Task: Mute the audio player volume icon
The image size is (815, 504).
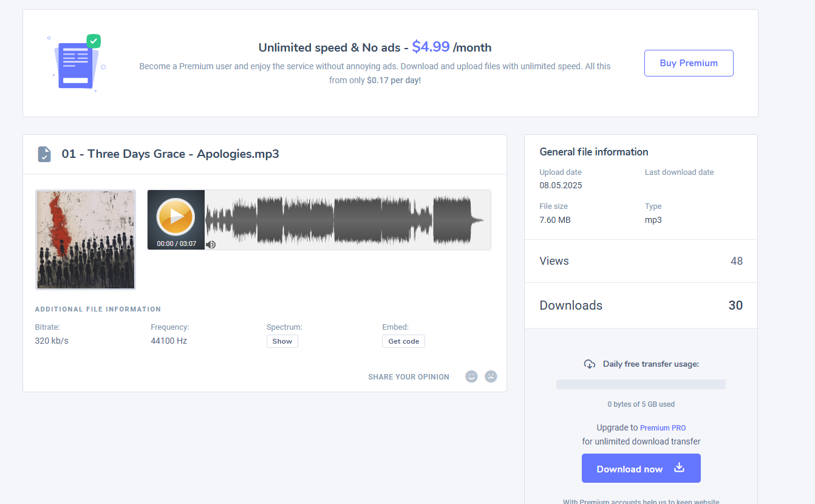Action: (211, 245)
